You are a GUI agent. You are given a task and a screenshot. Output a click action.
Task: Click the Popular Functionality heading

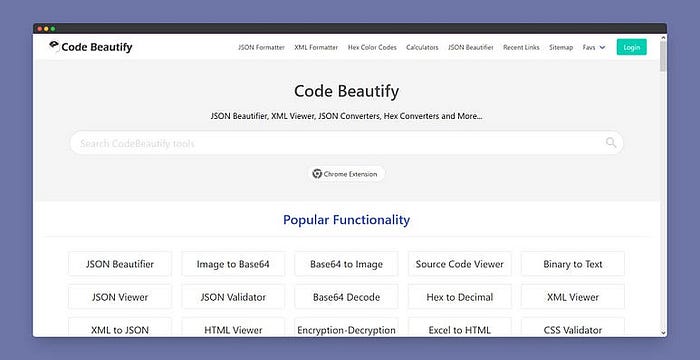[346, 220]
